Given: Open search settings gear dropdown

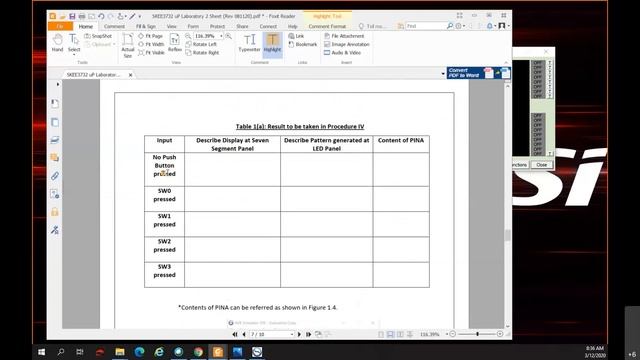Looking at the screenshot, I should point(460,26).
